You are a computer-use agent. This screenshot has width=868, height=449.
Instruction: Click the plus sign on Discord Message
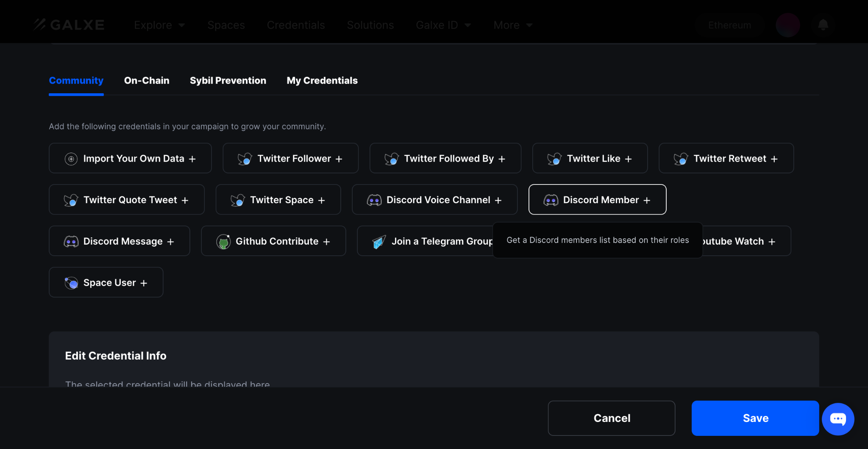[x=170, y=242]
